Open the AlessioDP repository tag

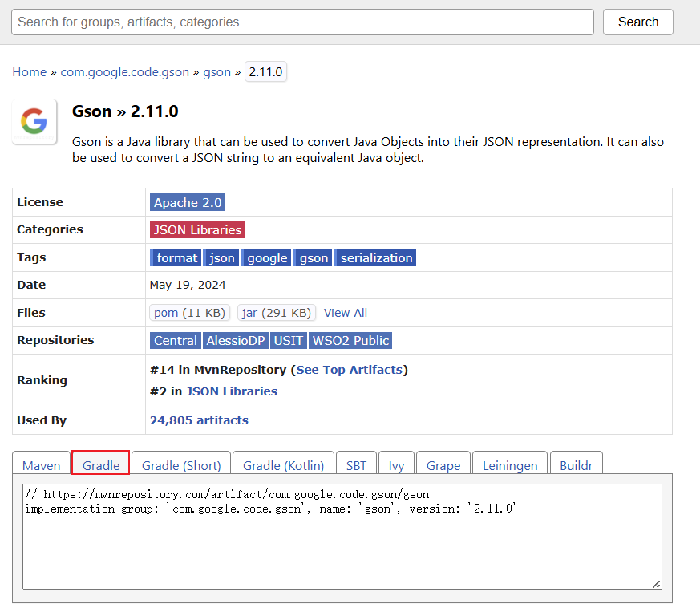point(235,340)
